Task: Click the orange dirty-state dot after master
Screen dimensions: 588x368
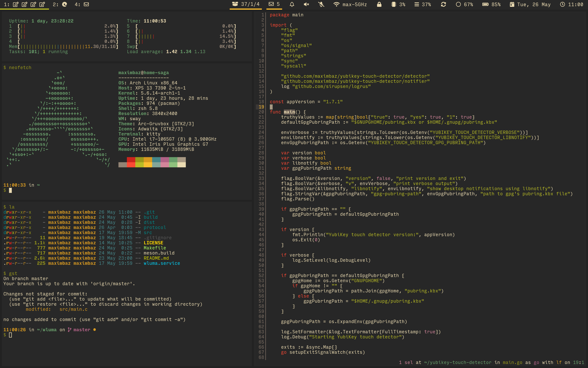Action: coord(94,330)
